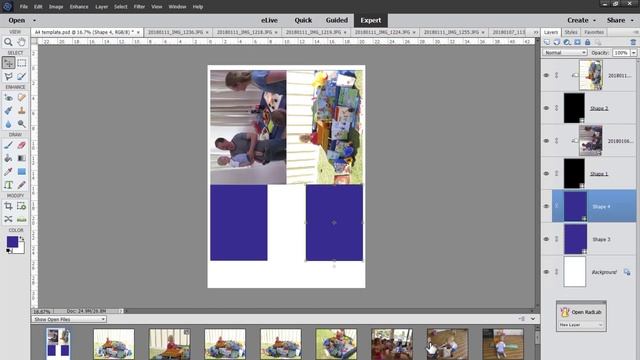Show more document tabs with chevron

[536, 32]
